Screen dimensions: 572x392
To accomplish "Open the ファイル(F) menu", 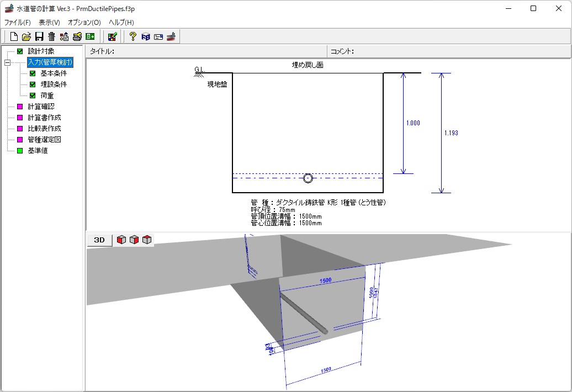I will (x=18, y=23).
